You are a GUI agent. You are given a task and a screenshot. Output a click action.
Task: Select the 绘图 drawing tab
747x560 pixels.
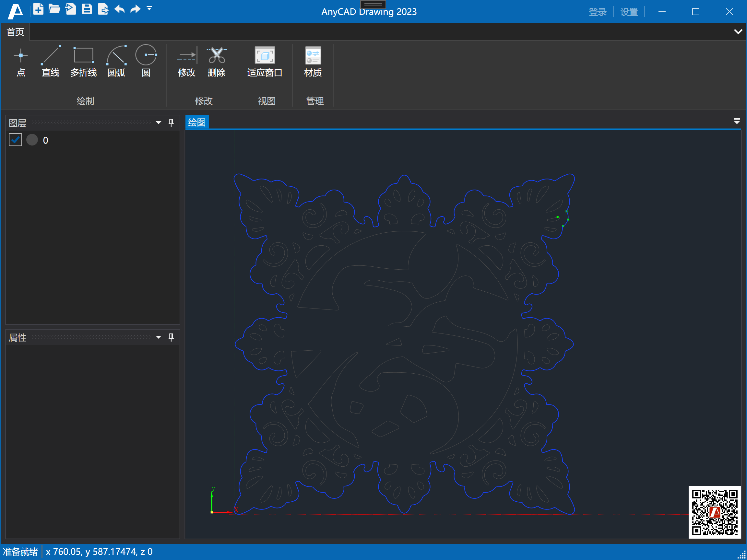click(197, 122)
